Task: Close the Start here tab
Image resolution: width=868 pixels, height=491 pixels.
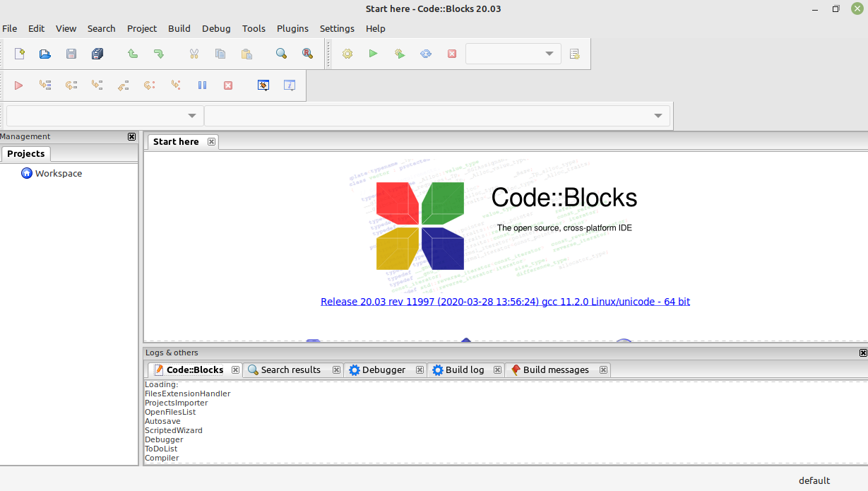Action: (211, 141)
